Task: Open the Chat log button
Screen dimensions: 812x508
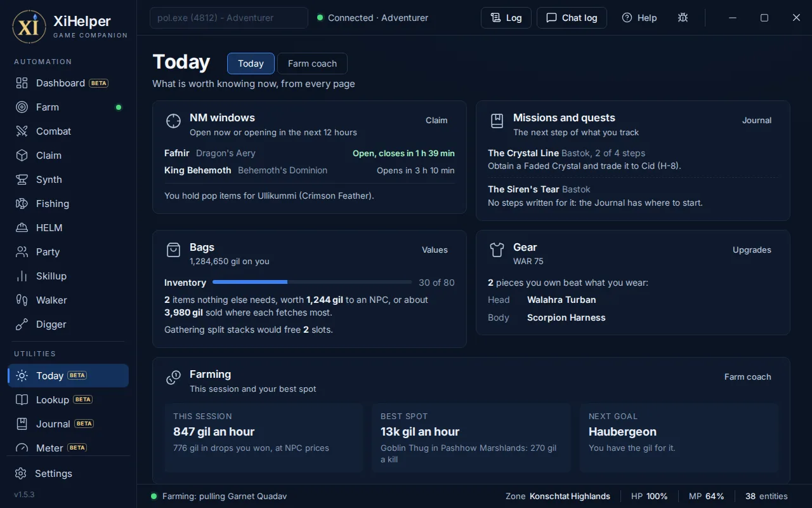Action: (x=572, y=18)
